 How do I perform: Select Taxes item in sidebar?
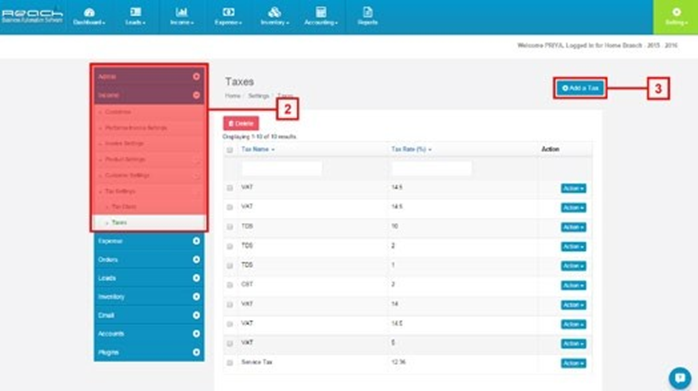click(149, 222)
